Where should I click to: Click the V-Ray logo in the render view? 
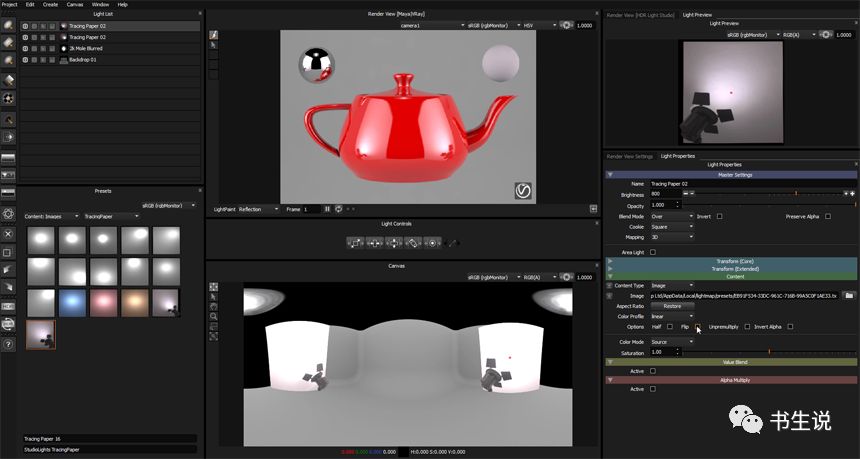point(523,190)
